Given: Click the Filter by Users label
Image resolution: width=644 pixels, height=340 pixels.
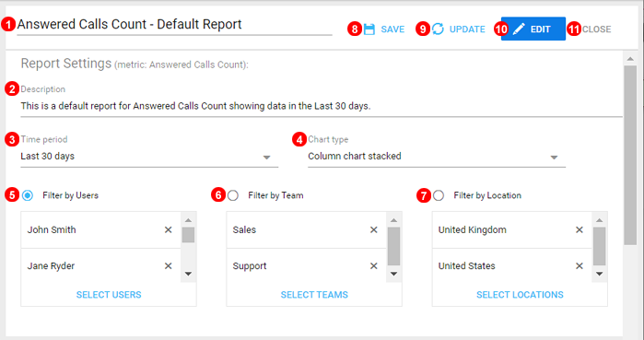Looking at the screenshot, I should pyautogui.click(x=71, y=195).
